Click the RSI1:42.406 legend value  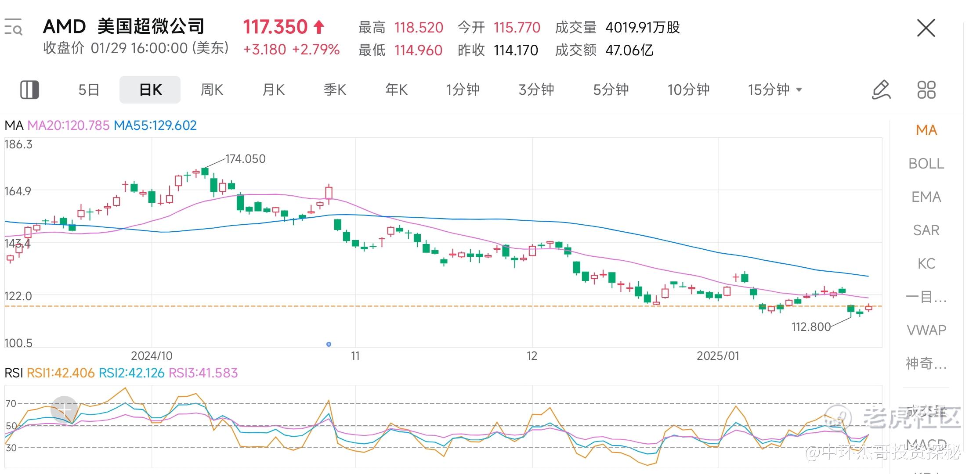(x=61, y=373)
